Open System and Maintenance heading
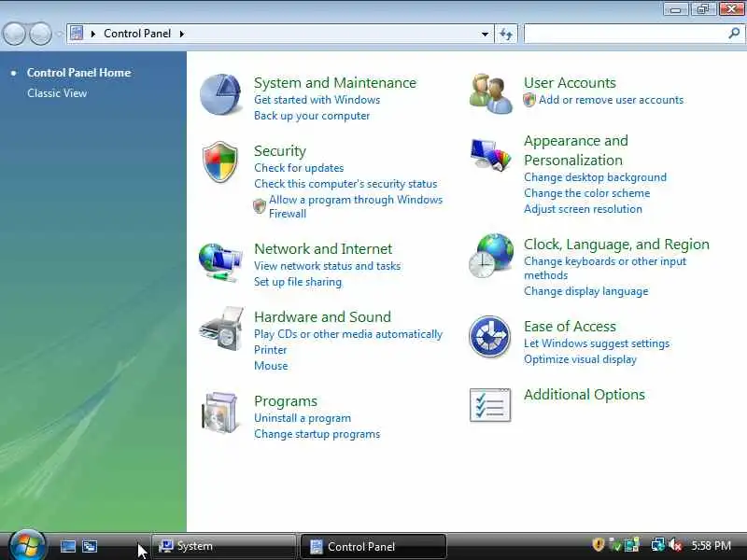 (335, 83)
